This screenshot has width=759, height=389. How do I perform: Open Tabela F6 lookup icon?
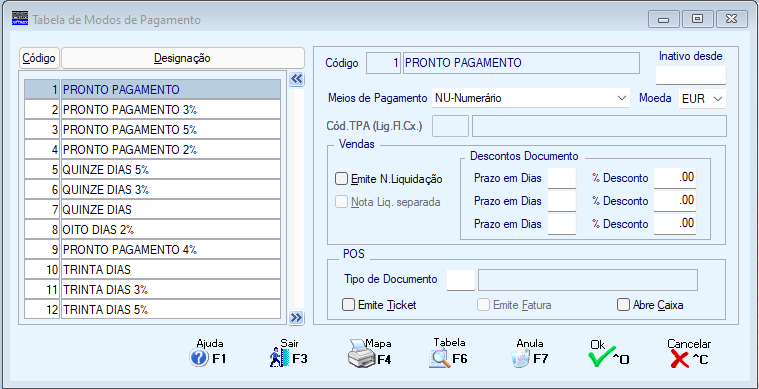click(440, 359)
